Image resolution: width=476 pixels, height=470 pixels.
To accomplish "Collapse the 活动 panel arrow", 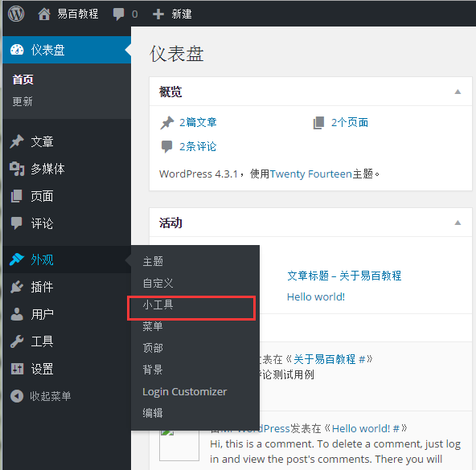I will [x=458, y=223].
